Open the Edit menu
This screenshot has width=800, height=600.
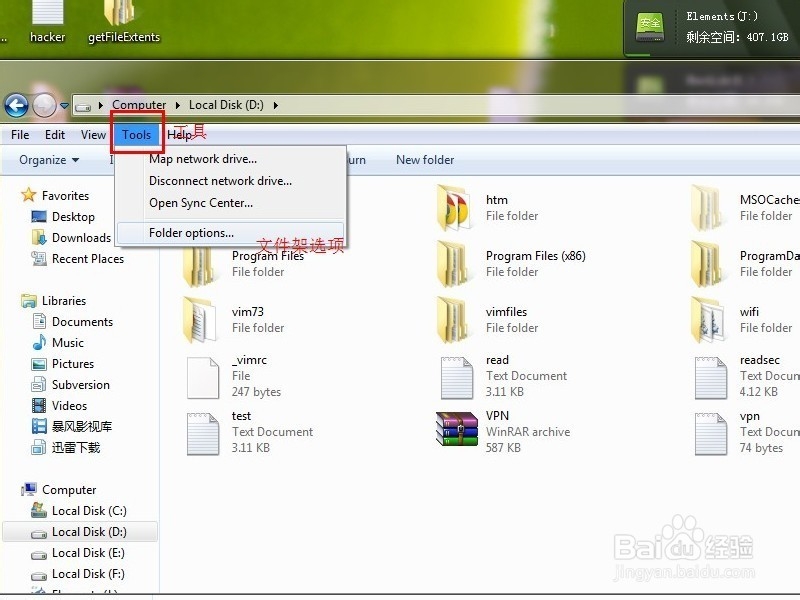point(55,135)
